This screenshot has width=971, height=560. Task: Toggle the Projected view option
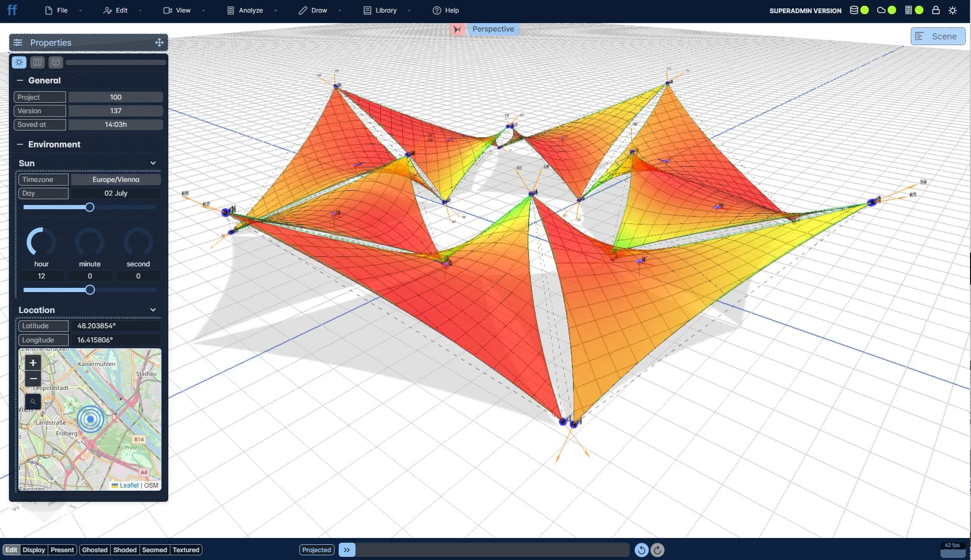pyautogui.click(x=317, y=550)
